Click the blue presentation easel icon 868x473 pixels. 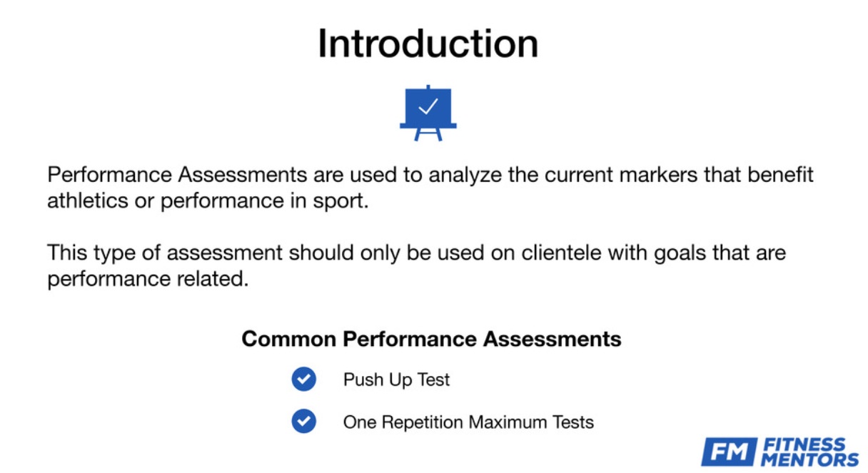coord(428,112)
